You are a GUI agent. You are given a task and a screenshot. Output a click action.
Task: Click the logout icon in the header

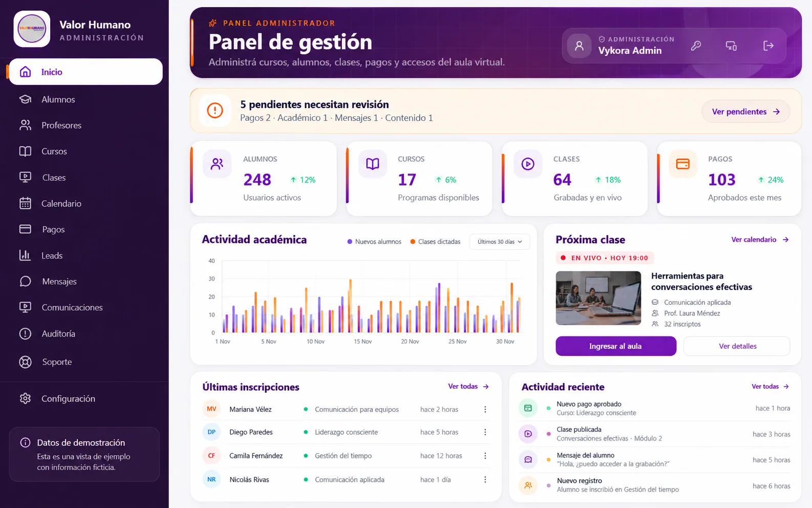(x=768, y=46)
